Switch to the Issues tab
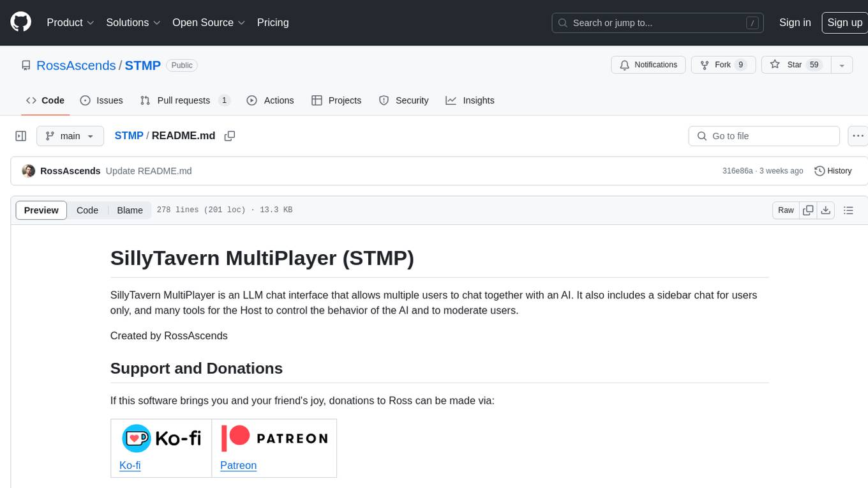 tap(101, 100)
